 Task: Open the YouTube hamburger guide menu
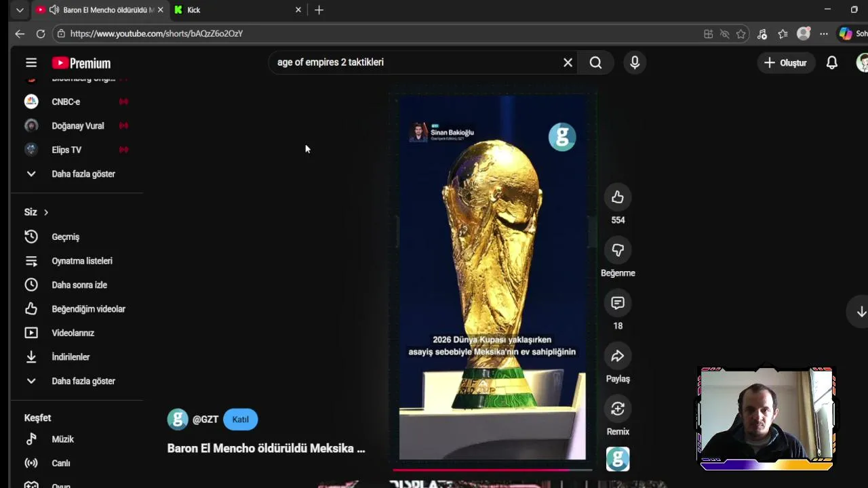coord(31,63)
